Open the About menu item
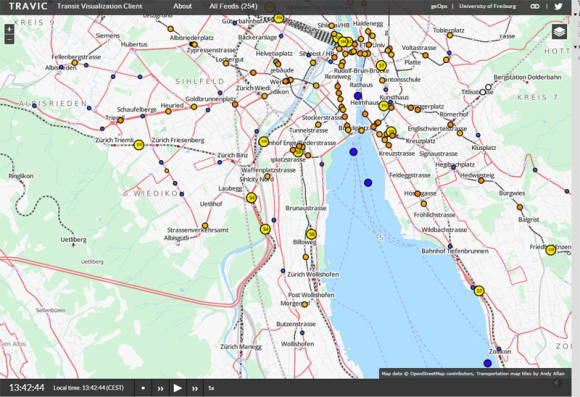Screen dimensions: 580x397 coord(182,6)
